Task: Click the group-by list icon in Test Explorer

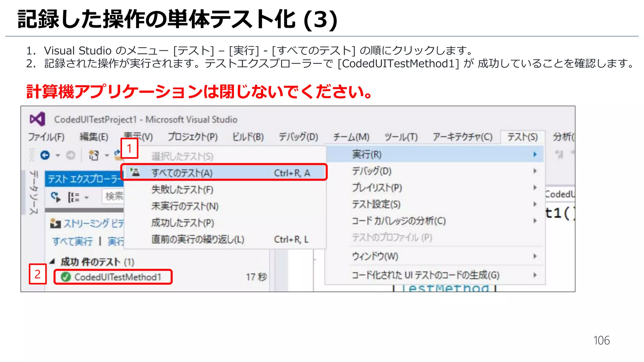Action: pos(74,197)
